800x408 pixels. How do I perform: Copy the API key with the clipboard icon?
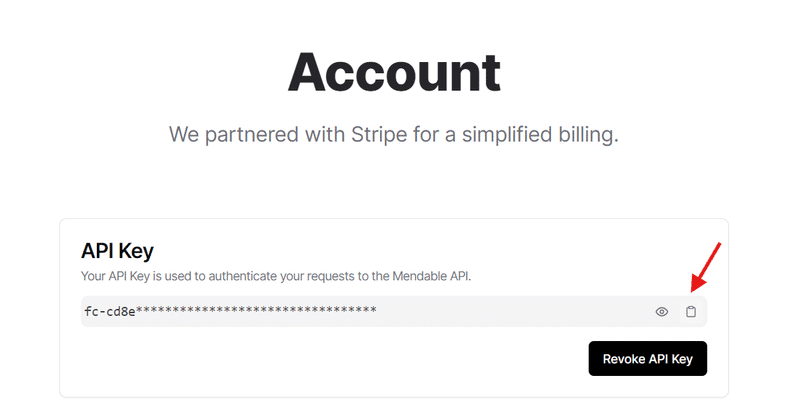tap(691, 312)
